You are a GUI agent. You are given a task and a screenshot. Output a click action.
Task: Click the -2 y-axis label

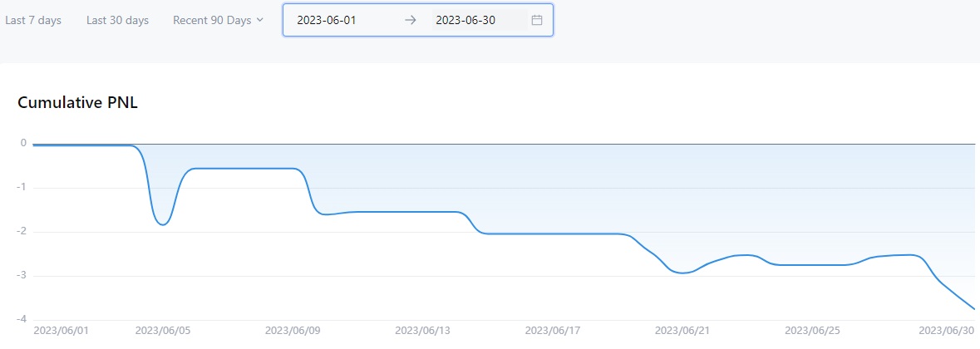[x=22, y=232]
